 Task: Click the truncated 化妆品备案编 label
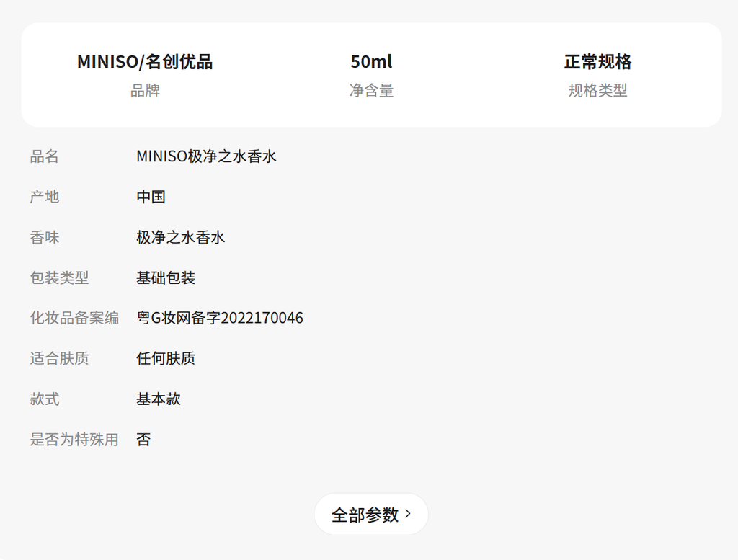[x=74, y=318]
